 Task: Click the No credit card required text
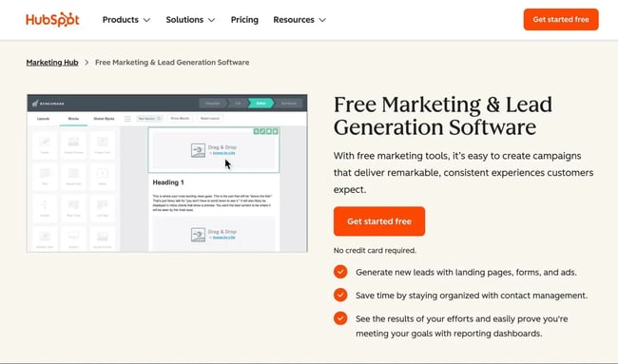pyautogui.click(x=375, y=251)
